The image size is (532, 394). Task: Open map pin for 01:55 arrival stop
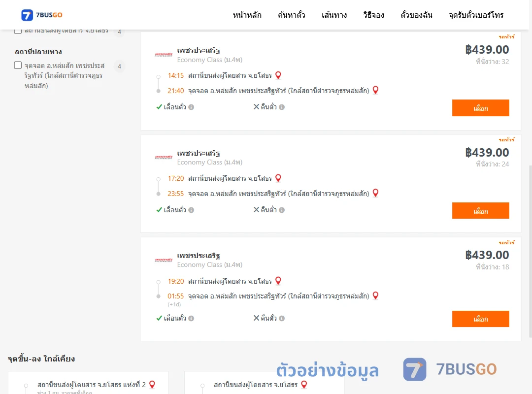375,295
